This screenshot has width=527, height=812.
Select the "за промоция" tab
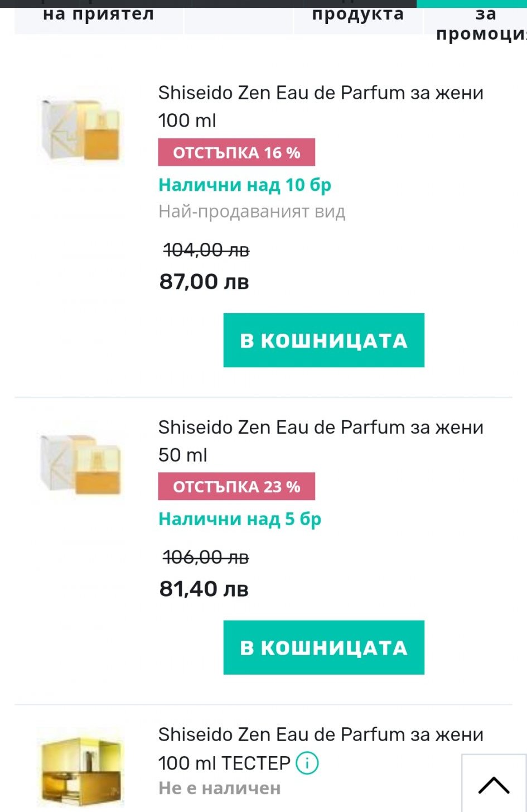click(478, 22)
